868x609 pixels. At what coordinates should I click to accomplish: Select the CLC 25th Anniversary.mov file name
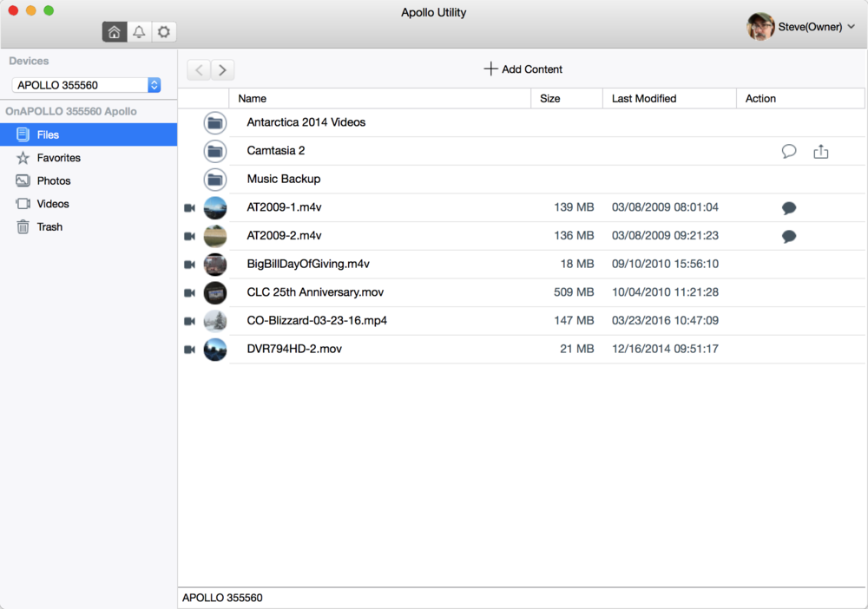pos(315,292)
